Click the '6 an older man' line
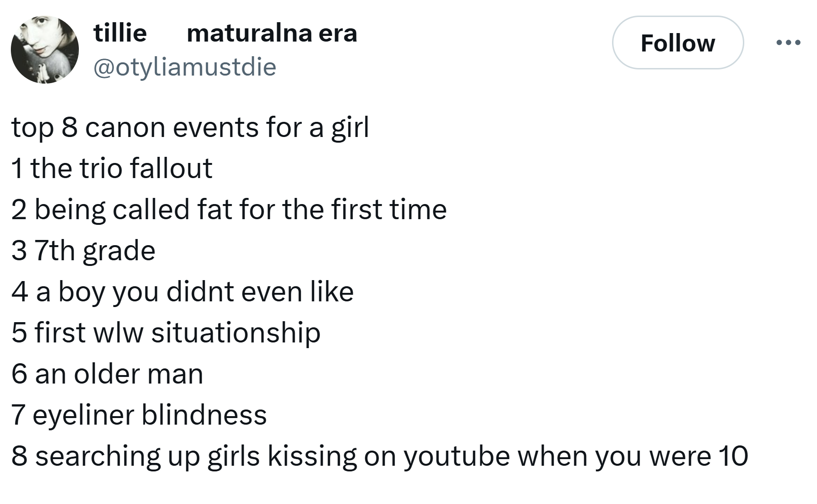This screenshot has height=504, width=817. 107,374
